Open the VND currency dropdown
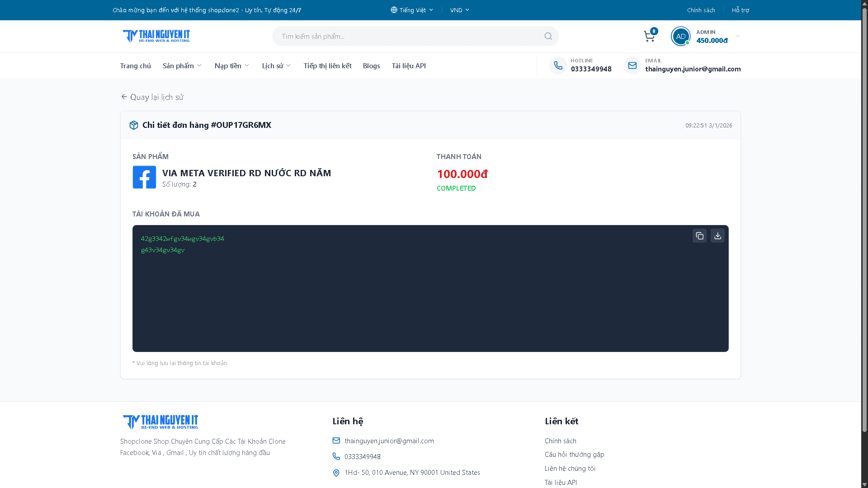Viewport: 868px width, 488px height. click(x=460, y=10)
